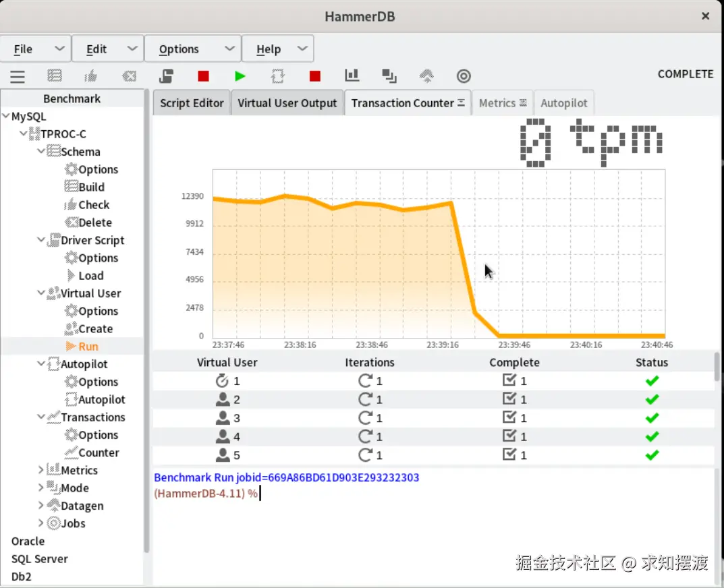Click the datagen toolbar icon

pos(426,76)
